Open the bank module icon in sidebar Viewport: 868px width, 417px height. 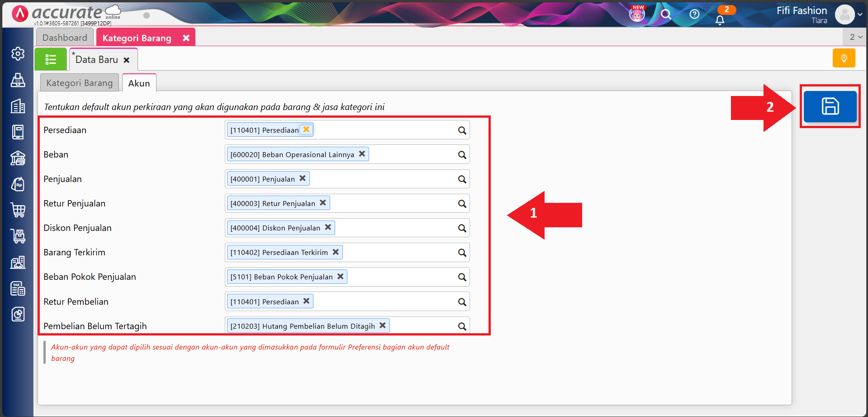(x=18, y=158)
